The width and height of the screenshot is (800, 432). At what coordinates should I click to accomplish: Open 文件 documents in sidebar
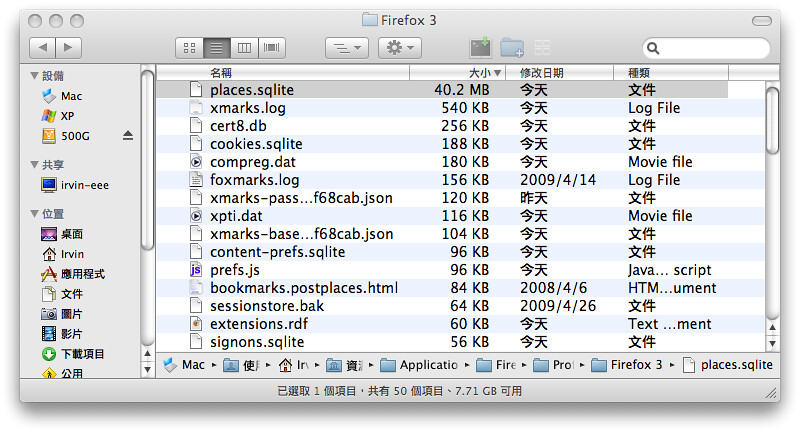(62, 294)
